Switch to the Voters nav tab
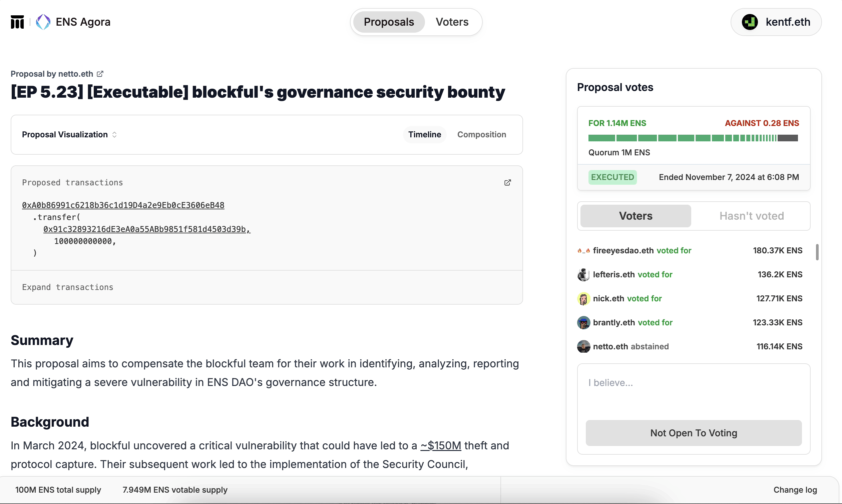The image size is (842, 504). tap(452, 22)
